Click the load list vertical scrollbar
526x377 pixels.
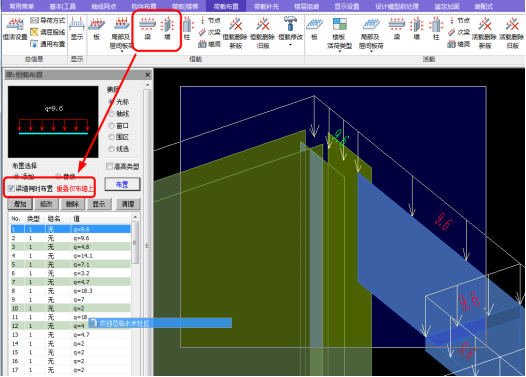tap(135, 243)
